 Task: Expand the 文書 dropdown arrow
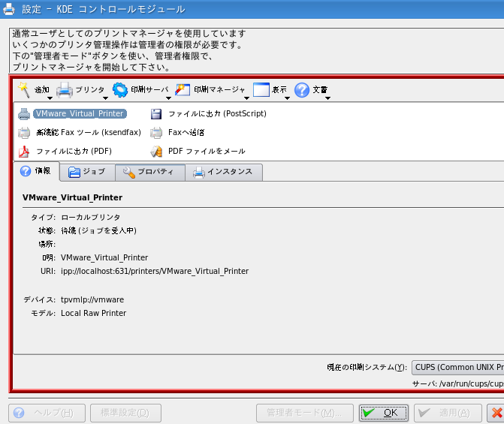coord(327,98)
